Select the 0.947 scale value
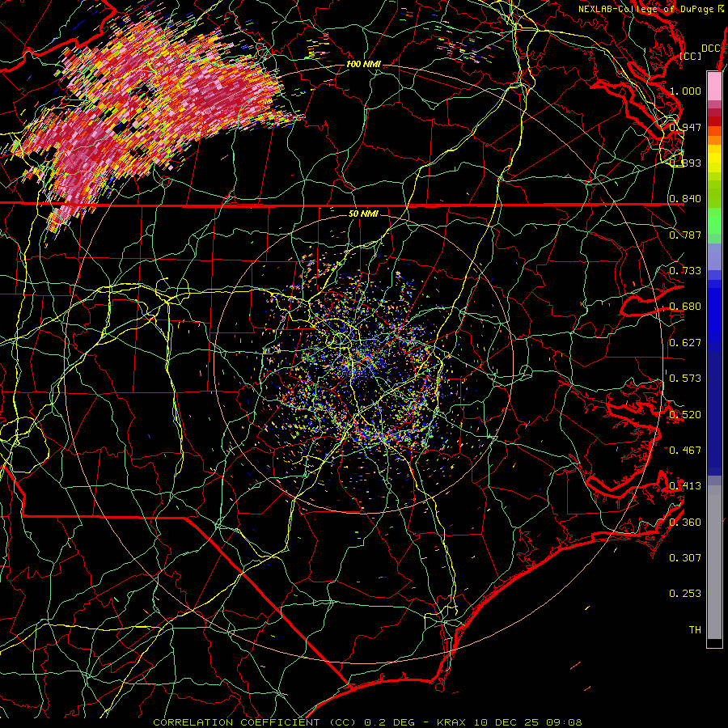The image size is (728, 728). click(x=685, y=127)
